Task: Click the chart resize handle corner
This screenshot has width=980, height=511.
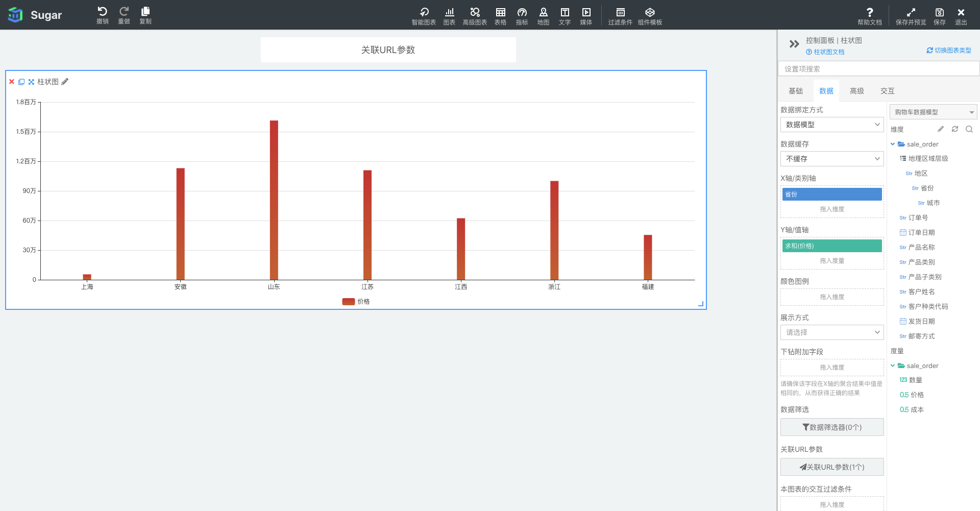Action: [701, 304]
